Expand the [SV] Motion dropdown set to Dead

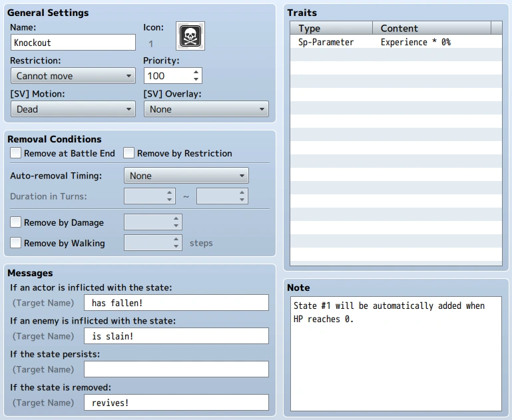[73, 109]
